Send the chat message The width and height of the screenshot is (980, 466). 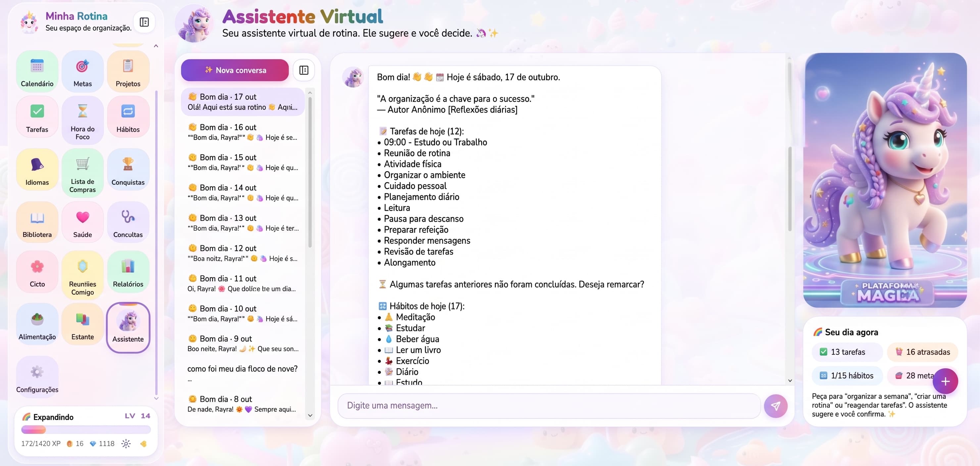pyautogui.click(x=775, y=406)
